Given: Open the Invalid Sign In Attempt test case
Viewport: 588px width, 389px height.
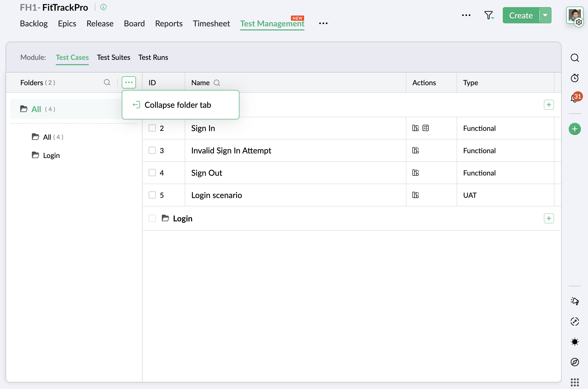Looking at the screenshot, I should 231,150.
